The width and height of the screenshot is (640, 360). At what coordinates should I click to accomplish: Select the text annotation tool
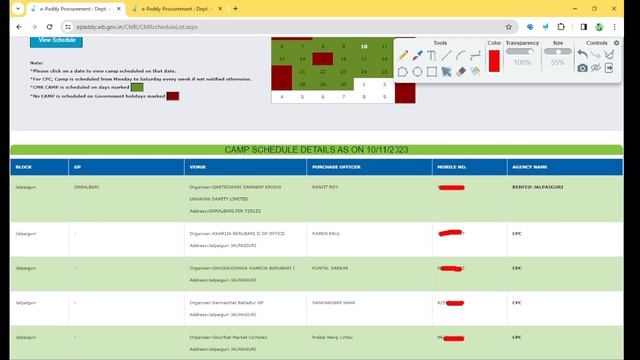point(431,56)
